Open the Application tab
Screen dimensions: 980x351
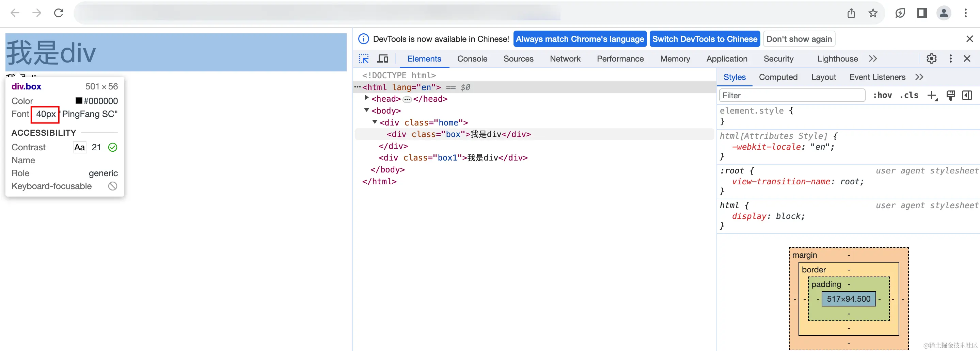tap(727, 59)
